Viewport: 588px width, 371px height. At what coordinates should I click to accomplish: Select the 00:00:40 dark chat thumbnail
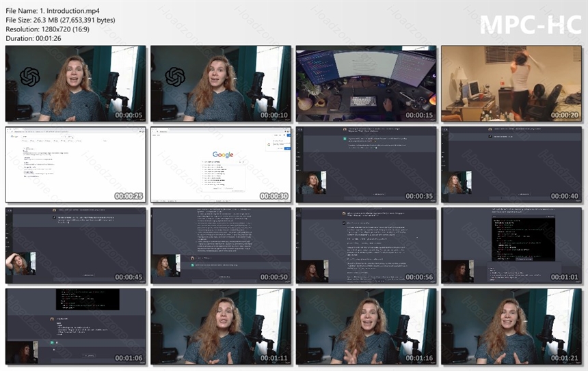(511, 165)
